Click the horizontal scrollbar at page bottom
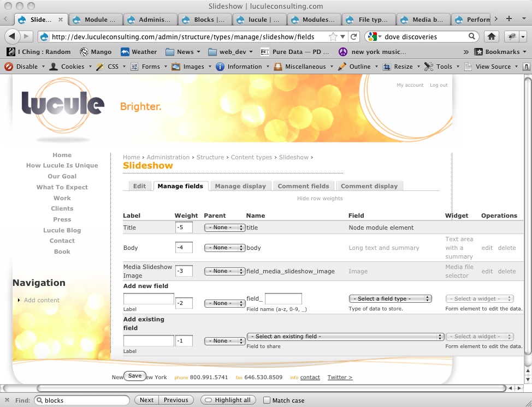Viewport: 532px width, 407px height. click(x=271, y=388)
